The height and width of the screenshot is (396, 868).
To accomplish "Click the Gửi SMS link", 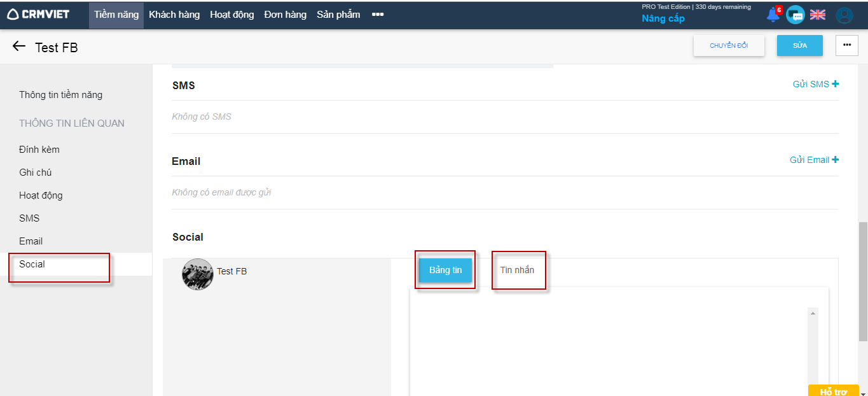I will (815, 84).
